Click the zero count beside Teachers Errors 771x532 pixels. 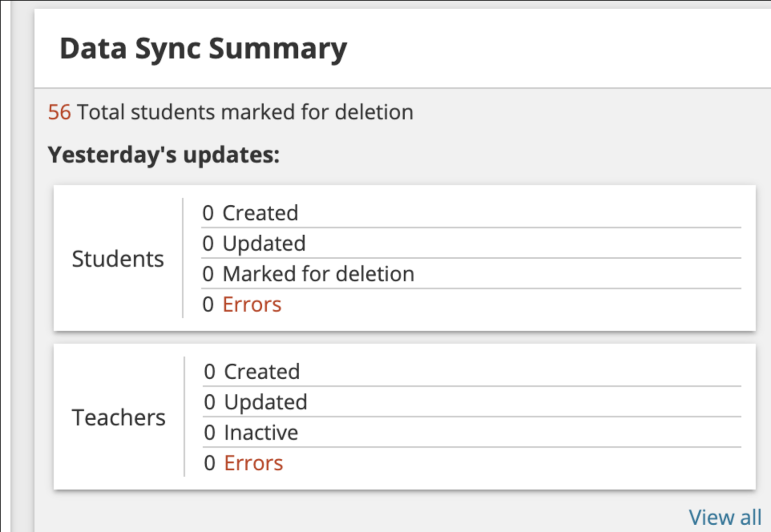click(x=210, y=463)
